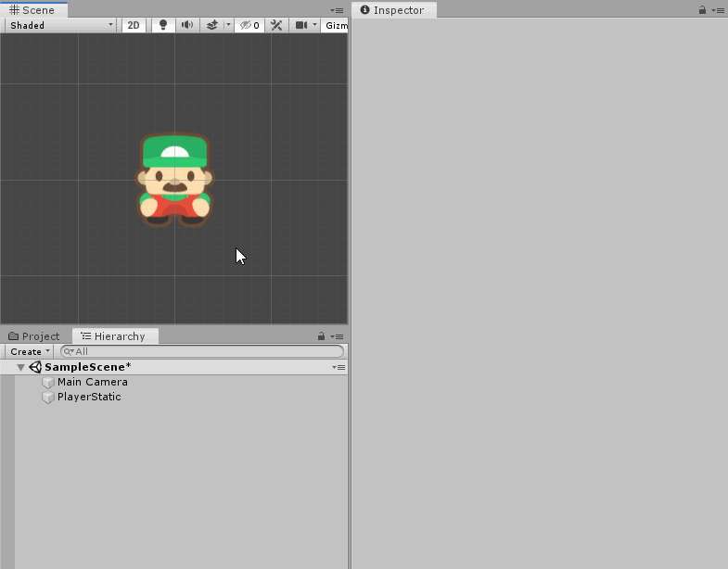Click the Main Camera cube icon
728x569 pixels.
pos(48,383)
